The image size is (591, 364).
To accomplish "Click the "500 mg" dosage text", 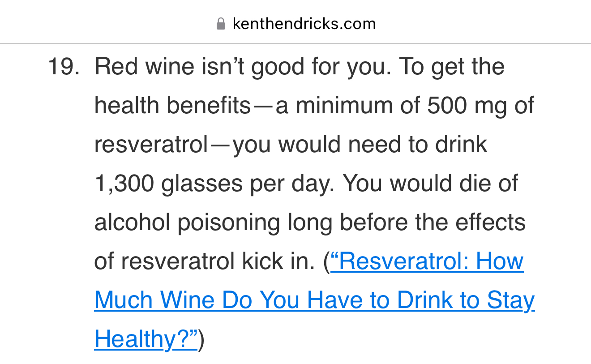I will [466, 106].
